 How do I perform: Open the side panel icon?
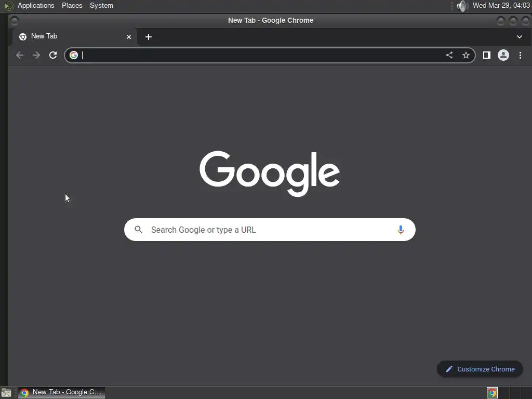(486, 55)
